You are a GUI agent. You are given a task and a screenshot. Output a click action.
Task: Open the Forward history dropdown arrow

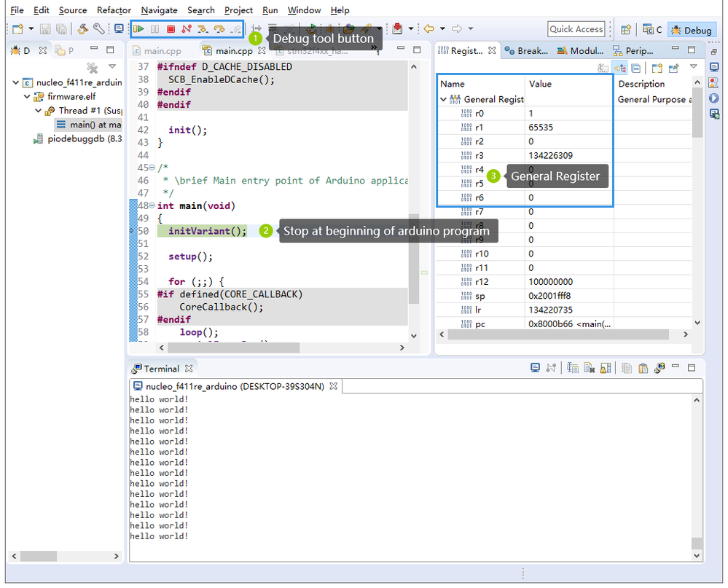click(x=470, y=28)
